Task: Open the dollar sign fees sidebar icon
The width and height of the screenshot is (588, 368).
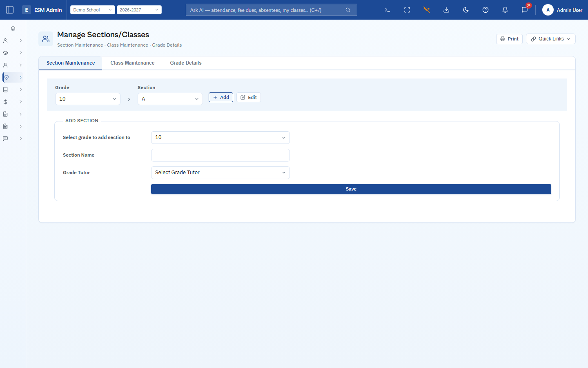Action: [5, 102]
